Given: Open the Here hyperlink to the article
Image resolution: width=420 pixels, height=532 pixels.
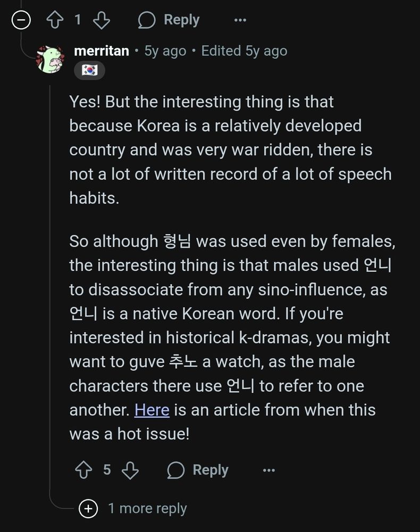Looking at the screenshot, I should (x=152, y=410).
